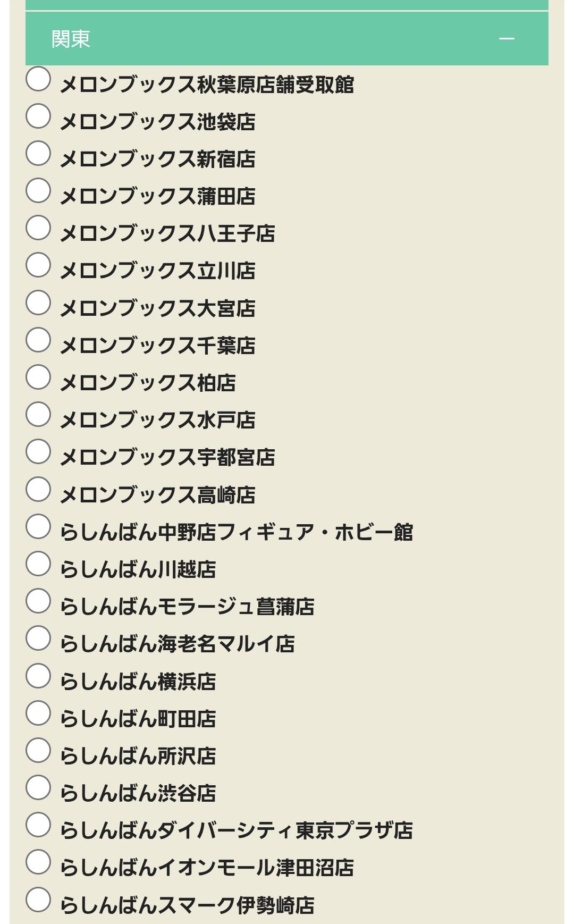574x924 pixels.
Task: Choose メロンブックス水戸店 store
Action: (x=38, y=414)
